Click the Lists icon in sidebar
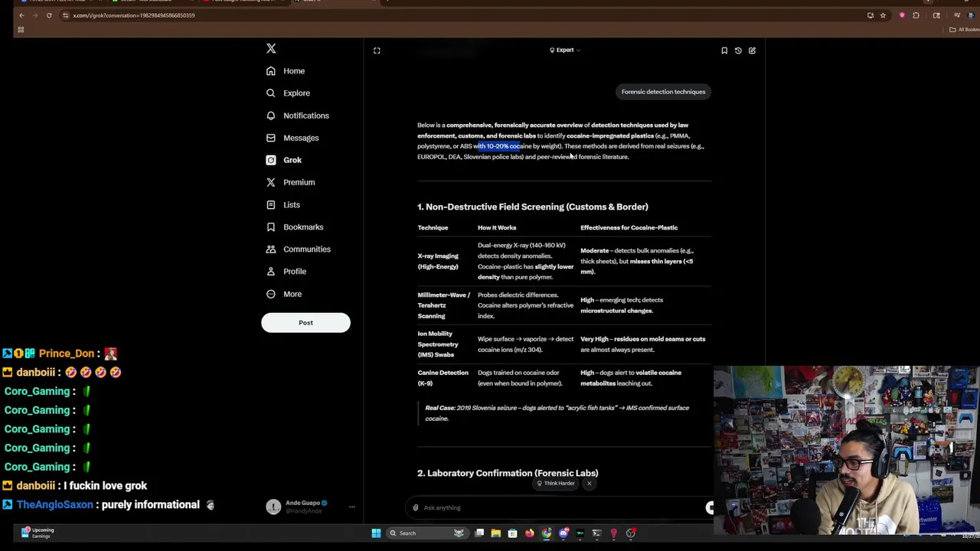This screenshot has height=551, width=980. (x=271, y=204)
